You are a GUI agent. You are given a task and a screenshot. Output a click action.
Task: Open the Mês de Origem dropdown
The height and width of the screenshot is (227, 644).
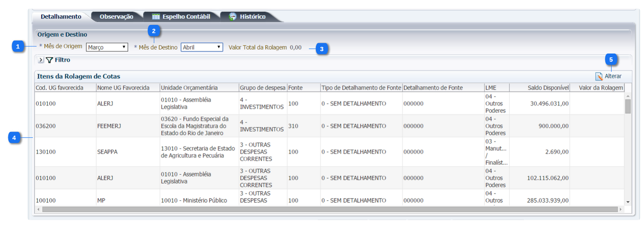coord(107,47)
